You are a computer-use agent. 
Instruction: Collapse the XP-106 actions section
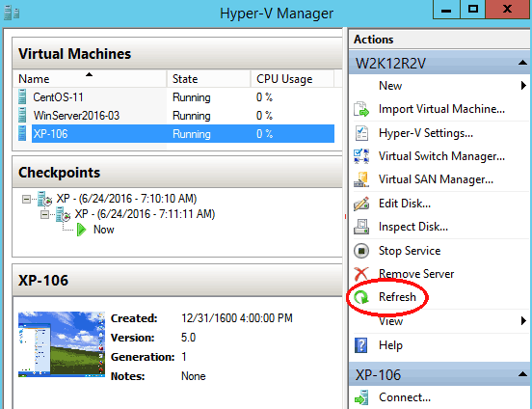[522, 374]
